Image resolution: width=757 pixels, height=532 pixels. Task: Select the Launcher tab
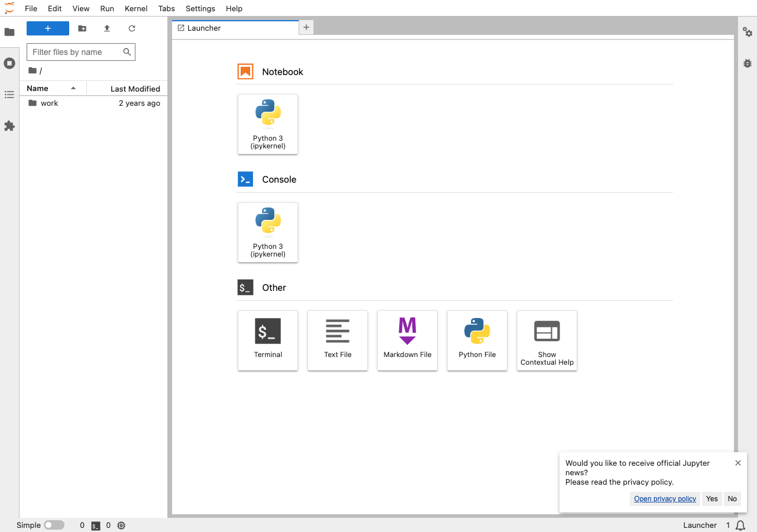click(235, 28)
